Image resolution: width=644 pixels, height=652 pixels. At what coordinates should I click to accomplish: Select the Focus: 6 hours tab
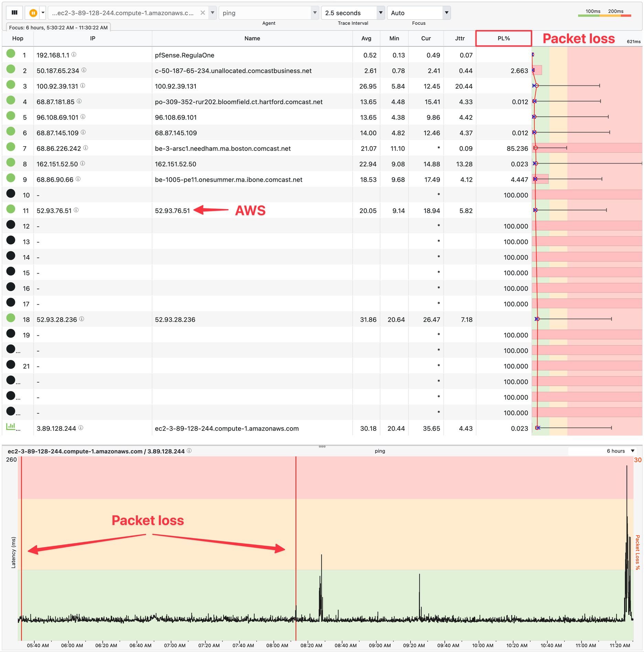pyautogui.click(x=58, y=28)
